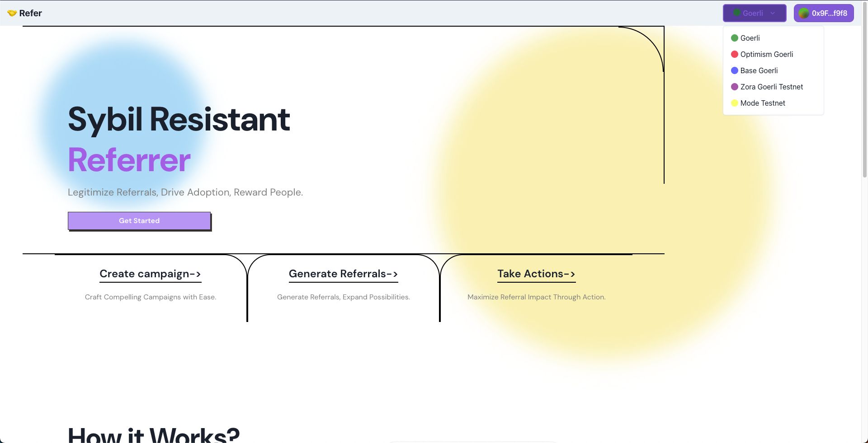Click the purple Referrer heading word

129,160
